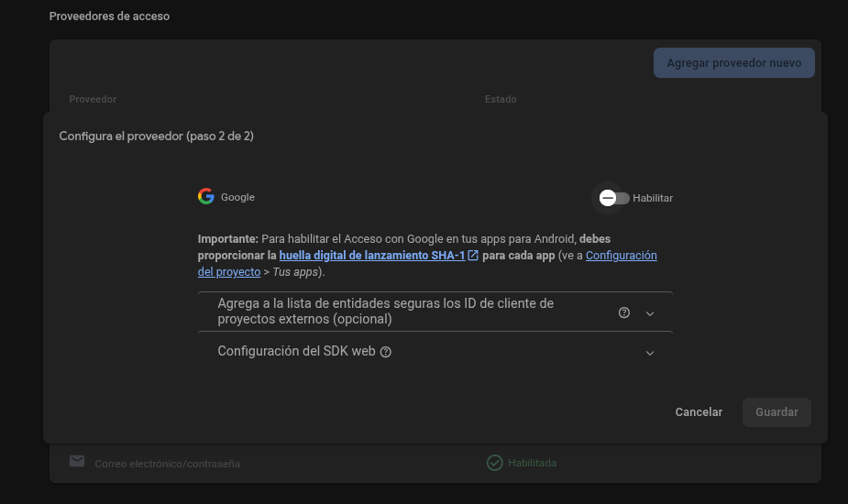The height and width of the screenshot is (504, 848).
Task: Open the Configuración del proyecto link
Action: pyautogui.click(x=427, y=263)
